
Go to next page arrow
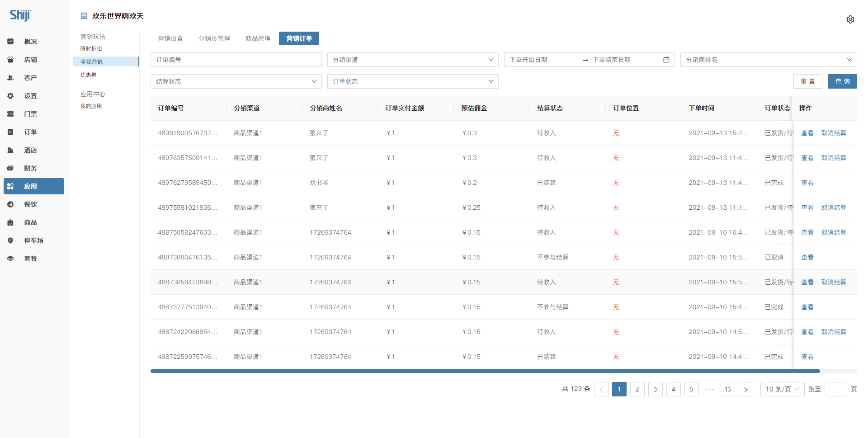coord(746,389)
